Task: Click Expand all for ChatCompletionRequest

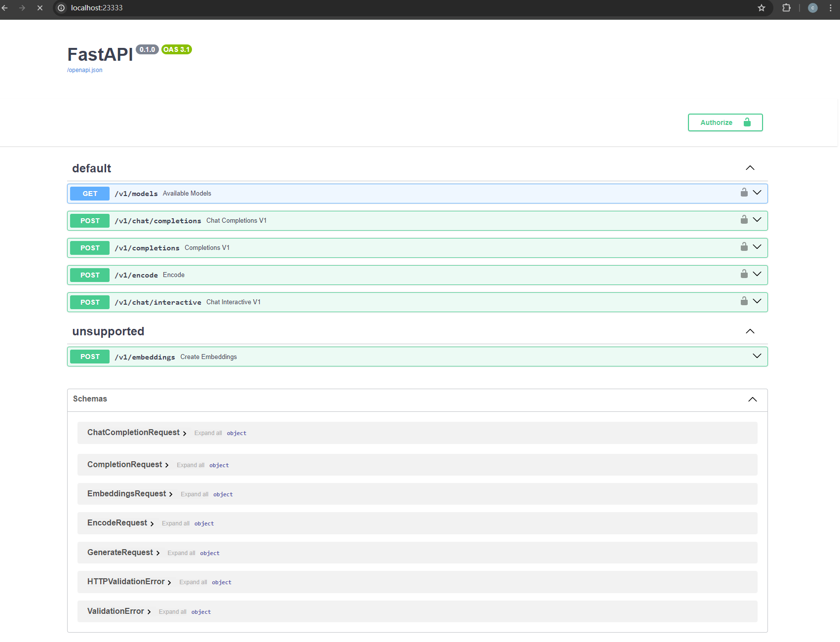Action: pyautogui.click(x=208, y=433)
